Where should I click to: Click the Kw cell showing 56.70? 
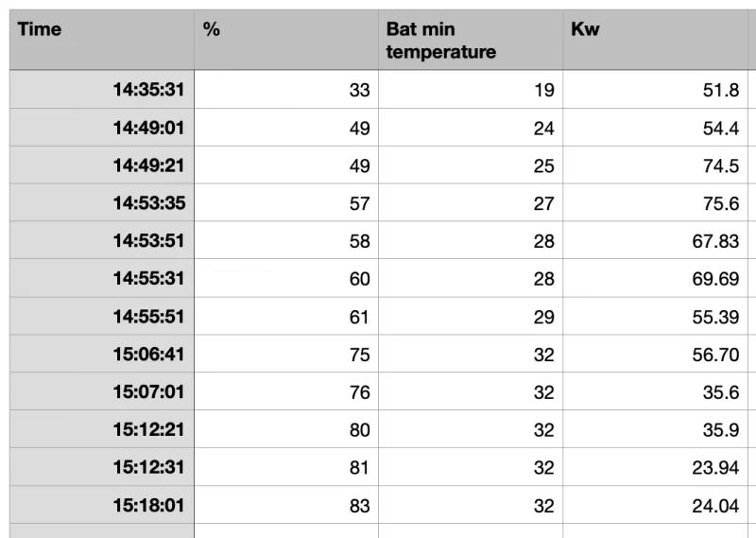click(x=715, y=355)
